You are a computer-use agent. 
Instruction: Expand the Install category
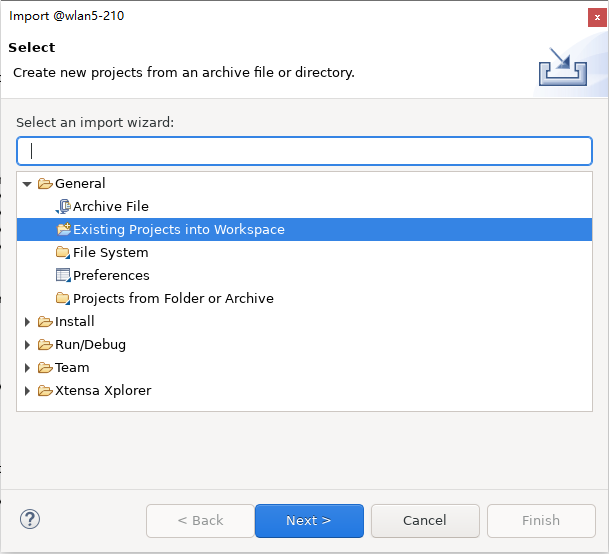point(28,322)
